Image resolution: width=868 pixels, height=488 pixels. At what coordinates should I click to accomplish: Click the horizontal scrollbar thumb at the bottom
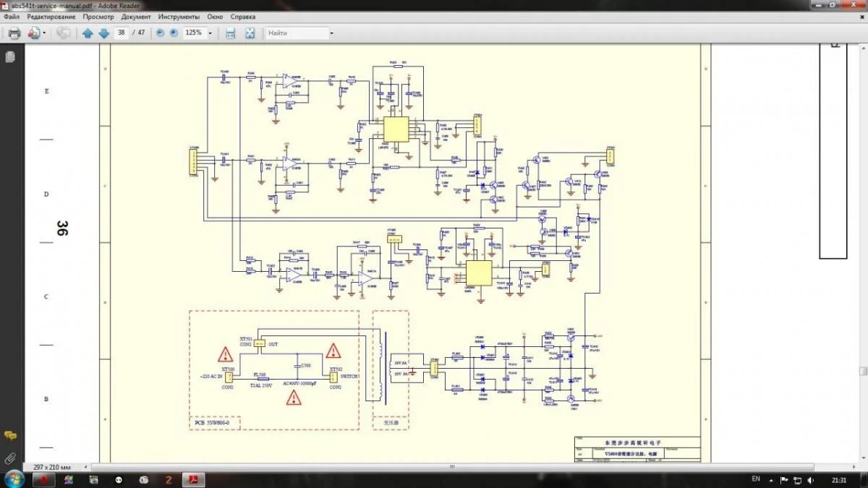click(x=454, y=467)
